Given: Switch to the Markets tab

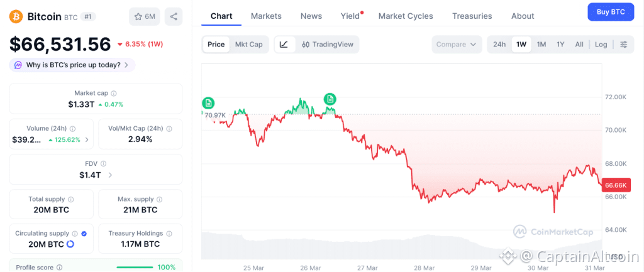Looking at the screenshot, I should click(x=266, y=16).
